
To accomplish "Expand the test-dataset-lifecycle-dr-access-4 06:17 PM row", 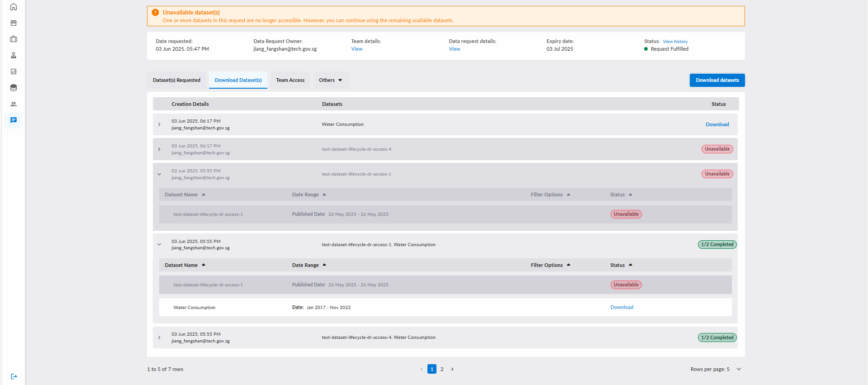I will click(x=159, y=149).
